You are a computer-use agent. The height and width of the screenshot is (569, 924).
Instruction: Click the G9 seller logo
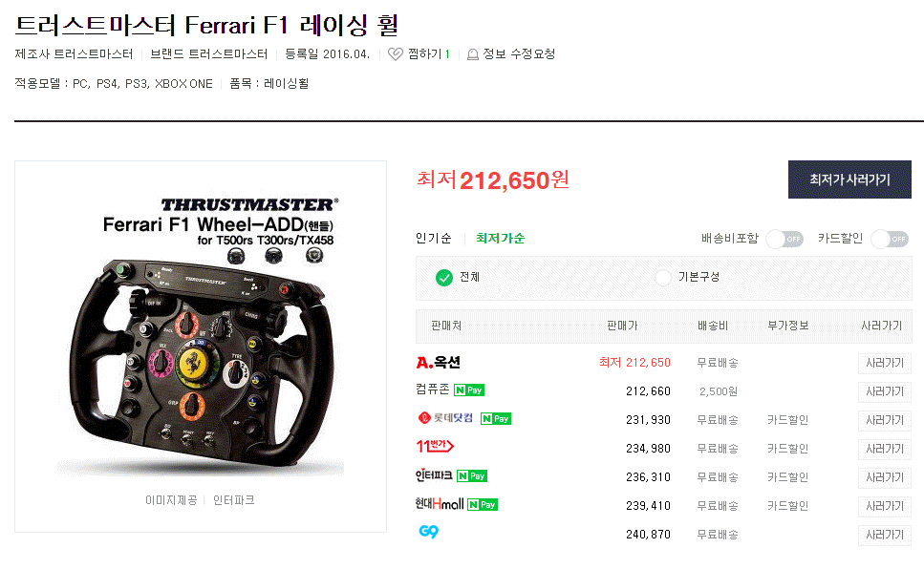pos(428,532)
